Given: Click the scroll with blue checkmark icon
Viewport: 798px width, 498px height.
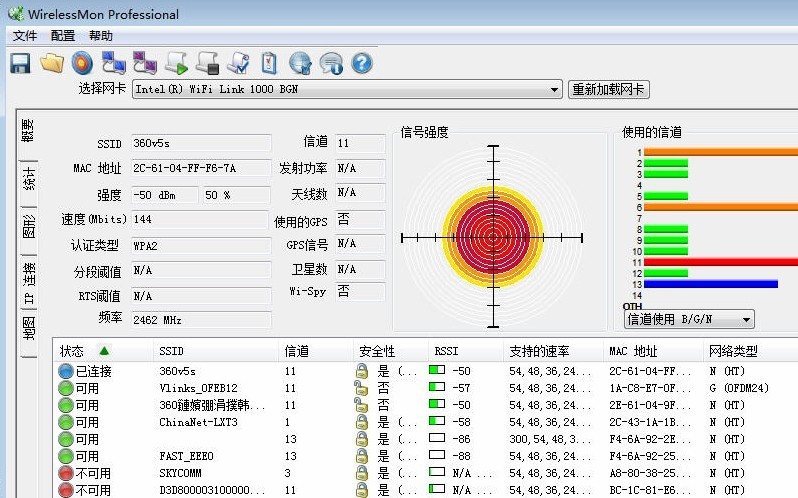Looking at the screenshot, I should (x=238, y=64).
